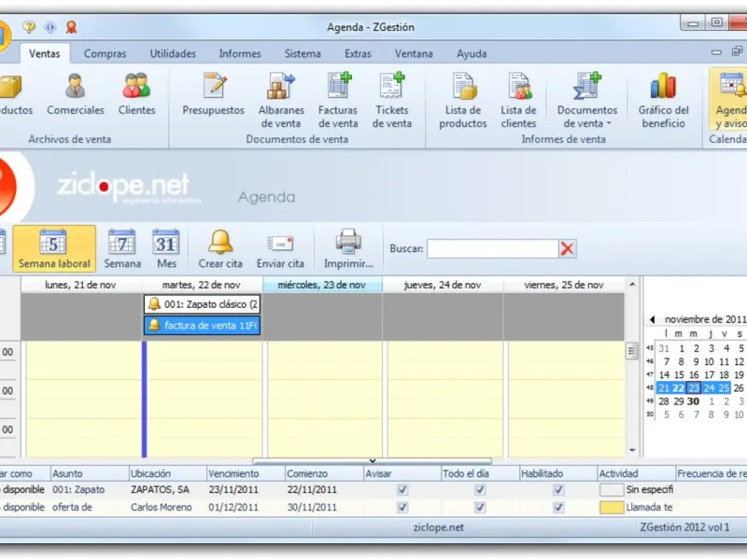The width and height of the screenshot is (747, 560).
Task: Click the Imprimir printer icon
Action: (348, 243)
